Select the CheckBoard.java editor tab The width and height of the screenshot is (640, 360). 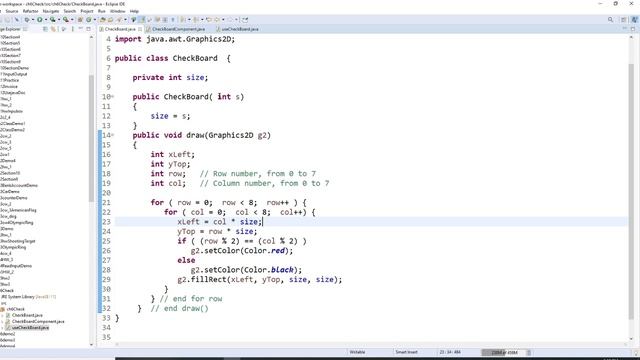click(120, 29)
